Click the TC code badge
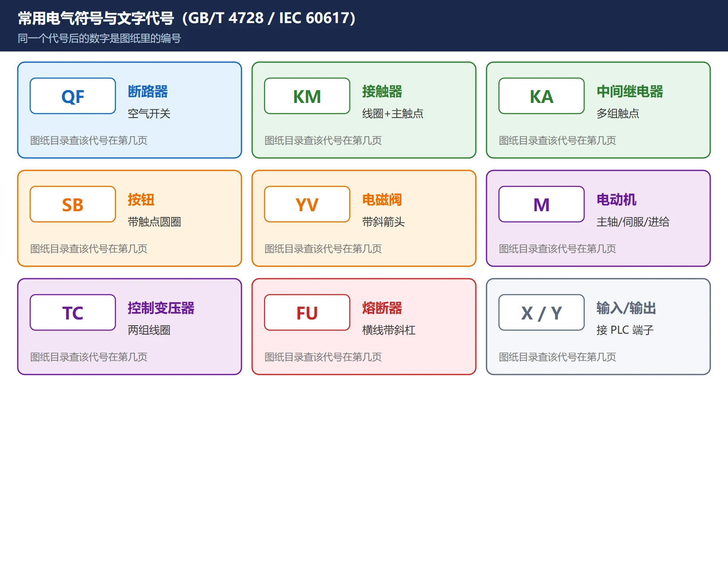The width and height of the screenshot is (728, 568). tap(73, 312)
